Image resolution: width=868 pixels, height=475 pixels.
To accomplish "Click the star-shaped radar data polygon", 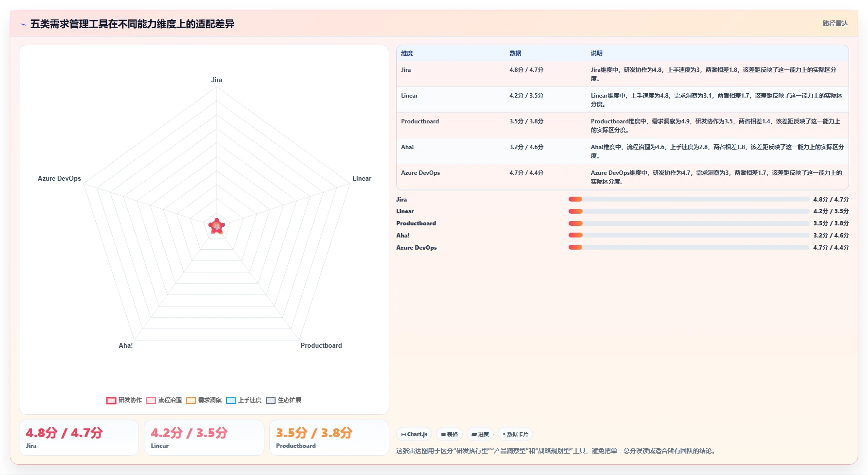I will [217, 226].
